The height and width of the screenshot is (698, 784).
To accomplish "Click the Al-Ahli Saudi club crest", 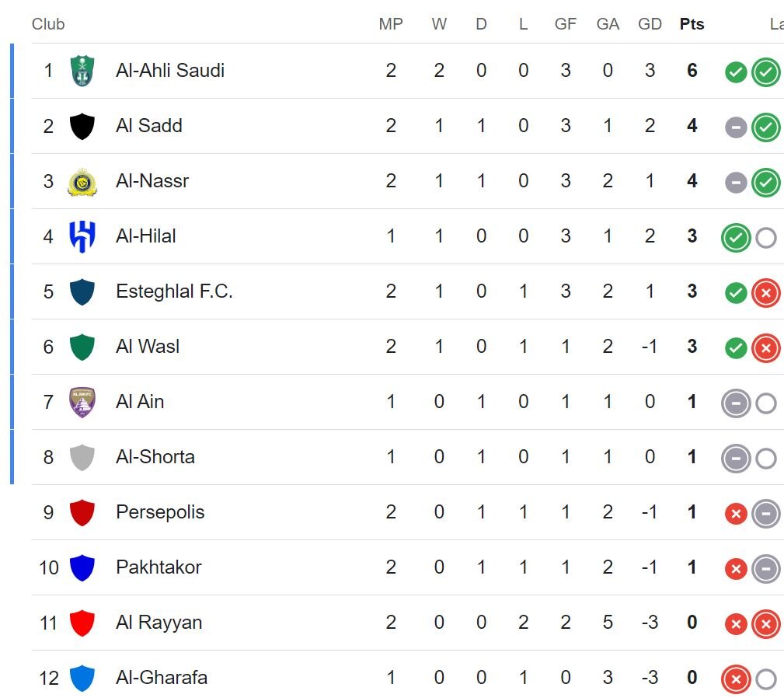I will coord(82,71).
